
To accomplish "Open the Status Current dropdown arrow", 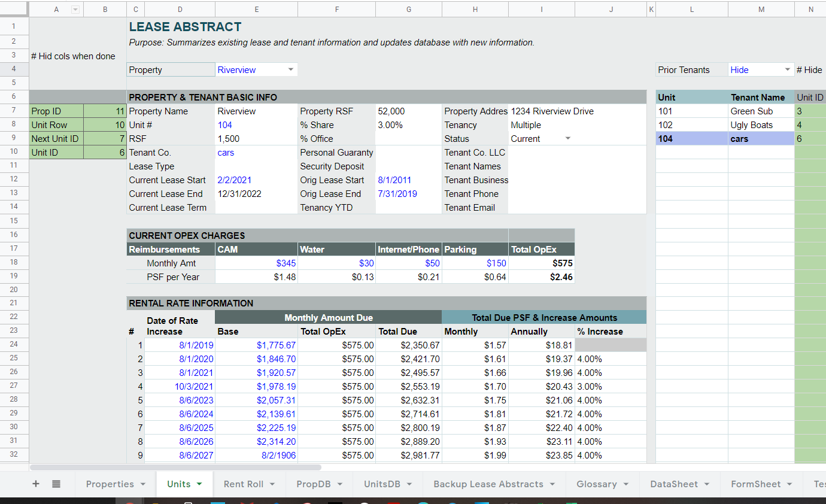I will 568,138.
